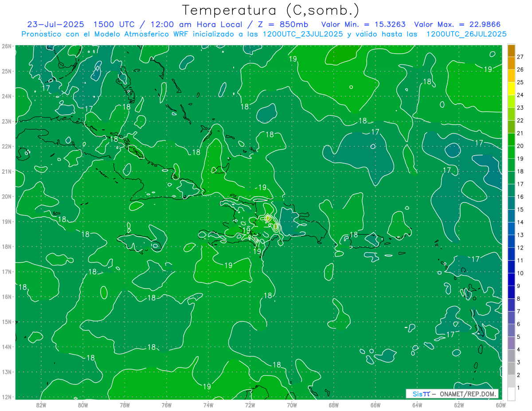This screenshot has height=411, width=532.
Task: Click the "74W" longitude axis label
Action: click(208, 405)
